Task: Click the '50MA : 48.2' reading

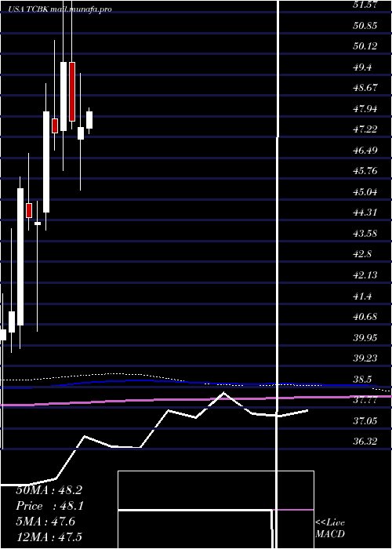Action: tap(49, 490)
